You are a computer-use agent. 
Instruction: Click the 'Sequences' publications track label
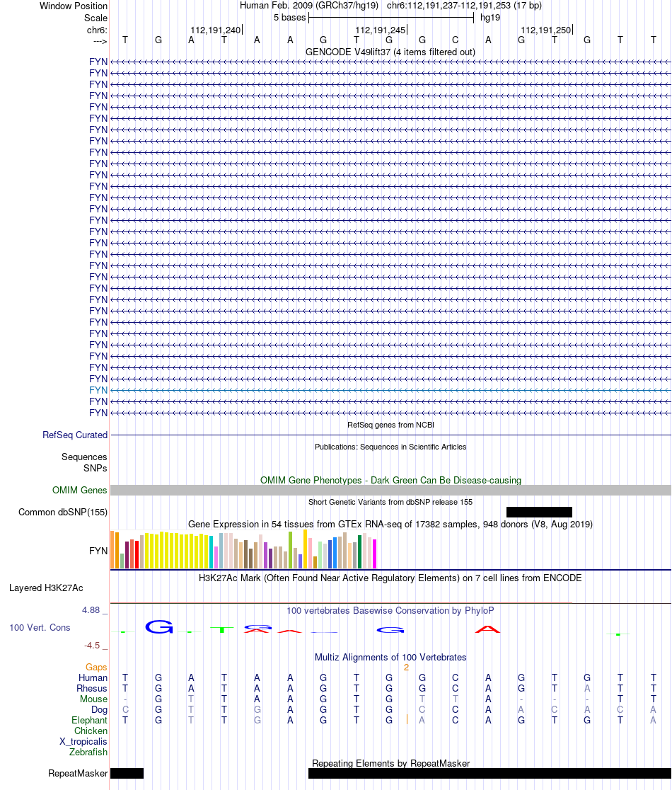pyautogui.click(x=84, y=457)
